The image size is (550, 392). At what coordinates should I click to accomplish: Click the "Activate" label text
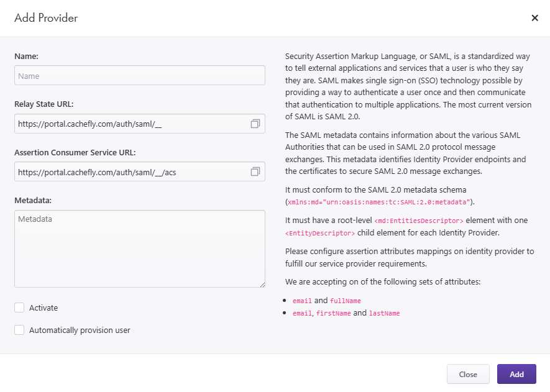(44, 308)
